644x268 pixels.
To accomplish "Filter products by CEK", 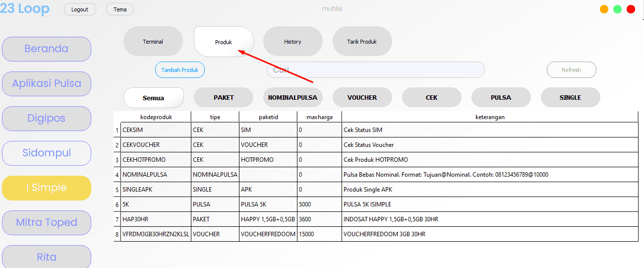I will pyautogui.click(x=431, y=98).
